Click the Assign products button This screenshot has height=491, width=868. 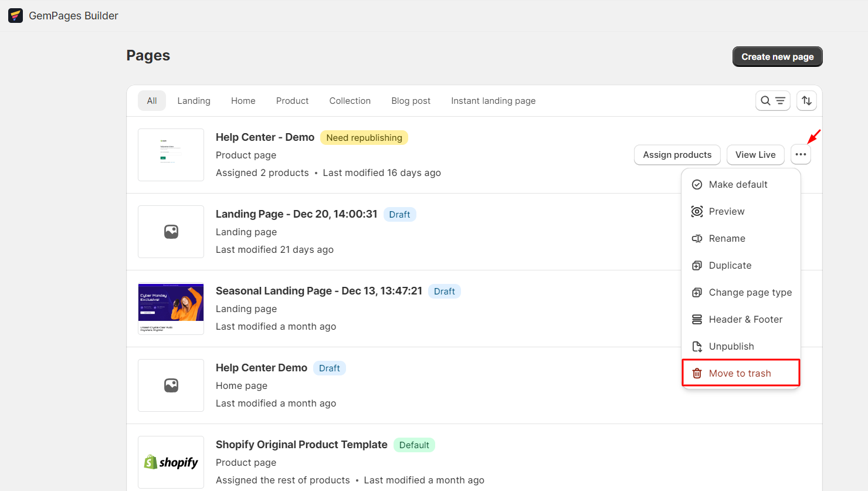tap(677, 155)
